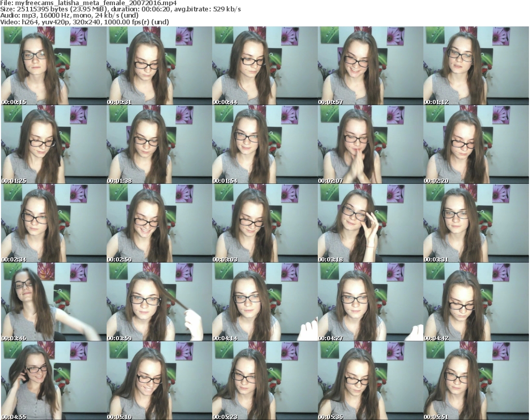This screenshot has width=530, height=420.
Task: Pick the preview frame at 00:03:03
Action: [x=264, y=223]
